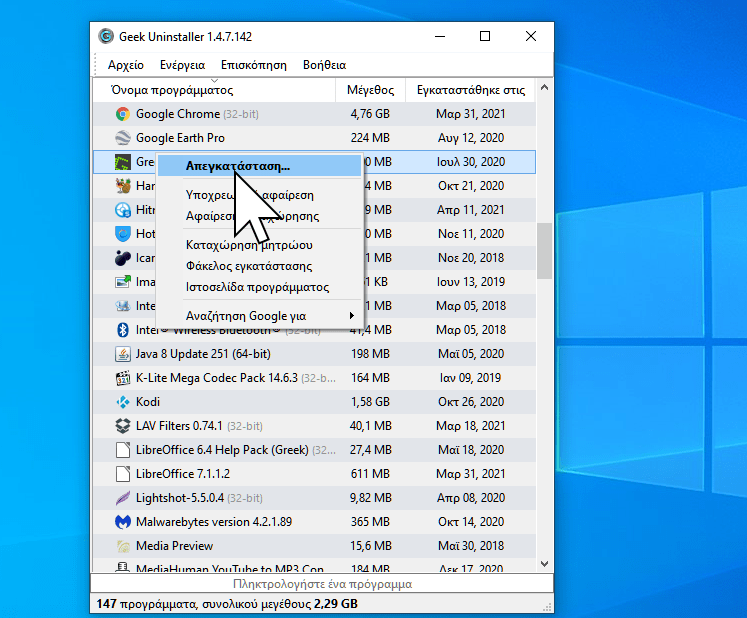Click the Media Preview icon
The width and height of the screenshot is (747, 618).
(123, 546)
